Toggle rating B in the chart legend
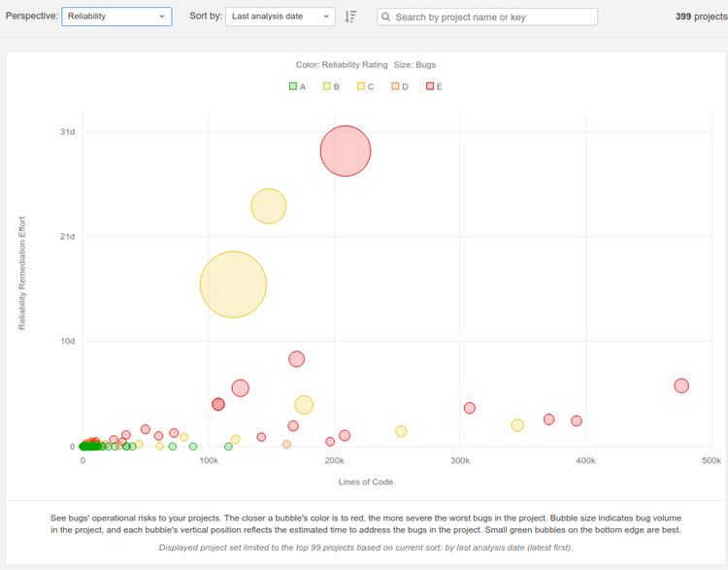The height and width of the screenshot is (570, 728). tap(332, 86)
